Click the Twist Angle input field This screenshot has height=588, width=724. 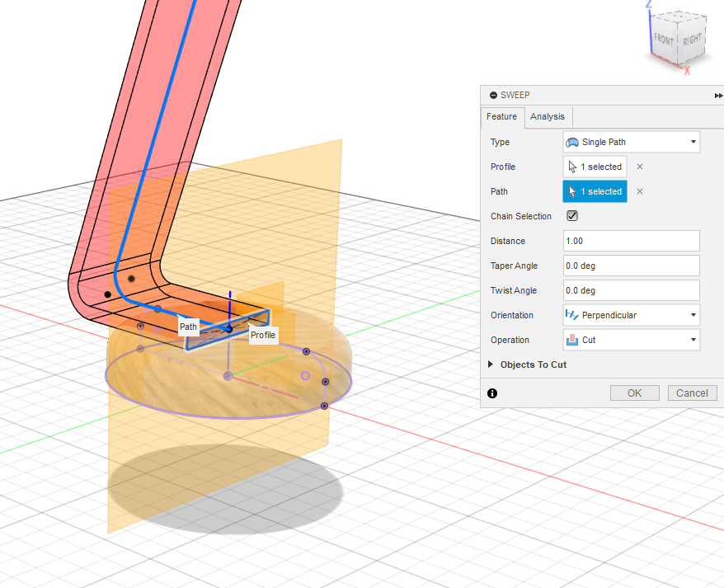pyautogui.click(x=631, y=290)
